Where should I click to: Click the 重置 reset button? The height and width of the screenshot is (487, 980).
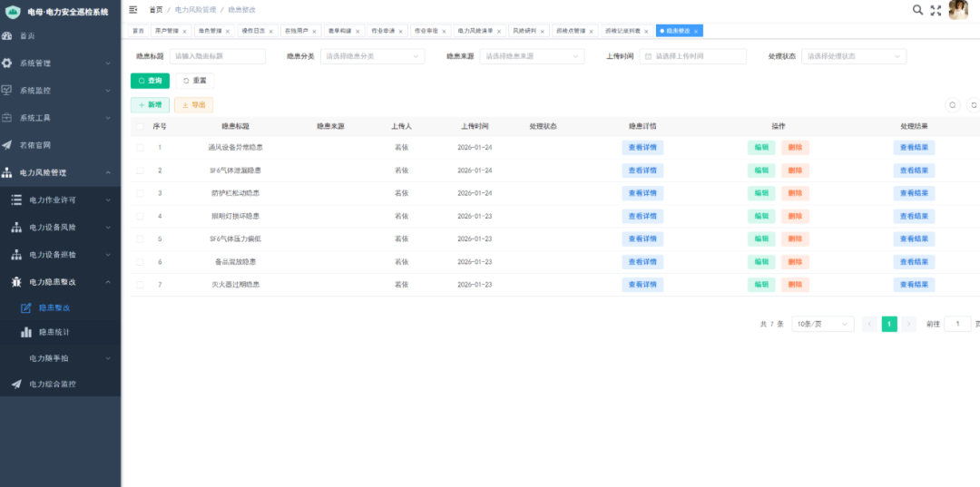point(194,82)
